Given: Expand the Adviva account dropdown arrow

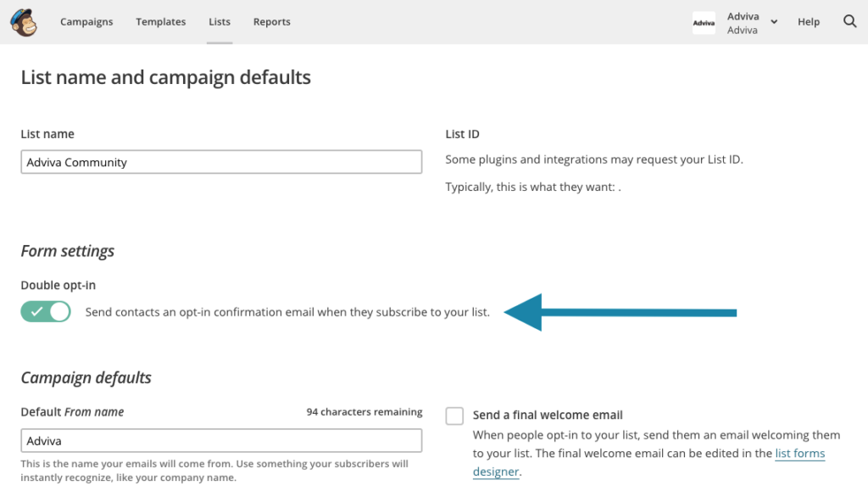Looking at the screenshot, I should 774,22.
